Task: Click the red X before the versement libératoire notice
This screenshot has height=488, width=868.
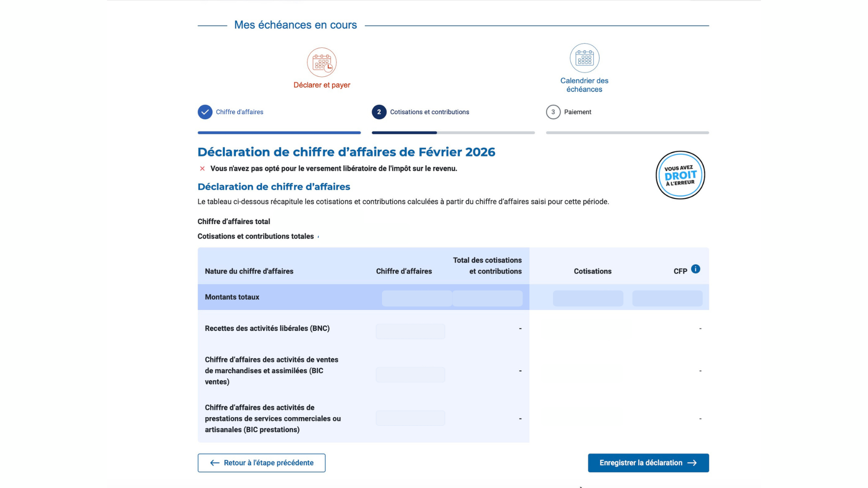Action: 202,168
